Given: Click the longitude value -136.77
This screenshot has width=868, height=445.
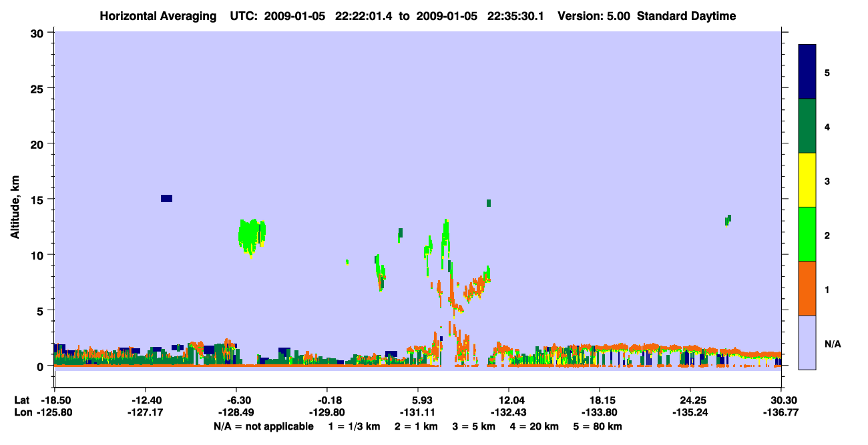Looking at the screenshot, I should [781, 412].
